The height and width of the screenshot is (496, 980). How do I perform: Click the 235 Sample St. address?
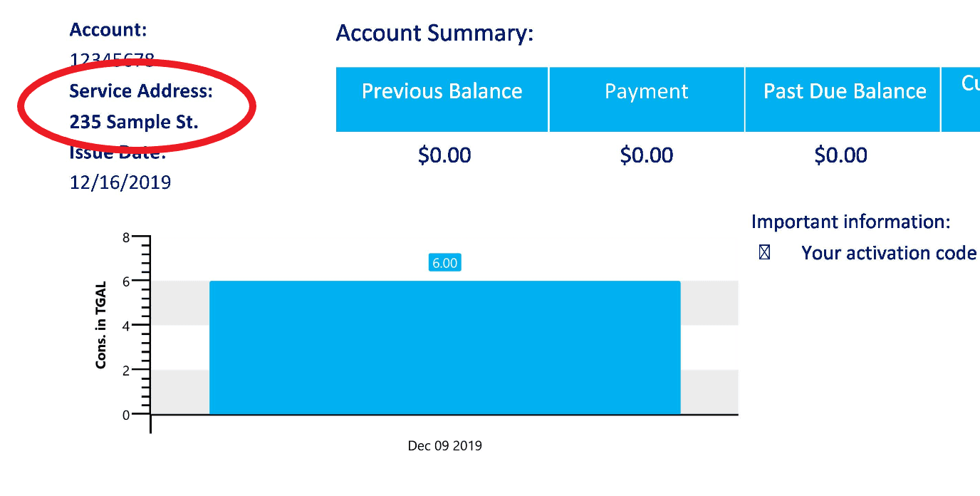coord(134,122)
